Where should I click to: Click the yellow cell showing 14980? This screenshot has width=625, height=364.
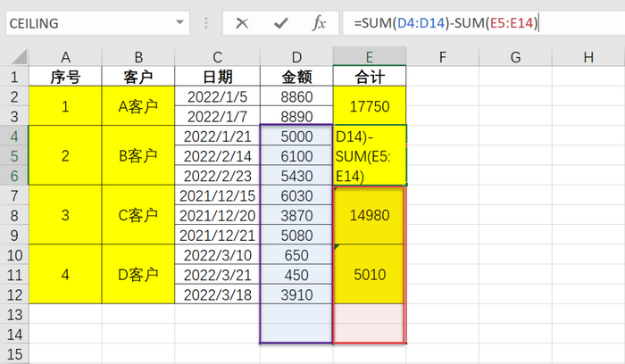coord(370,215)
